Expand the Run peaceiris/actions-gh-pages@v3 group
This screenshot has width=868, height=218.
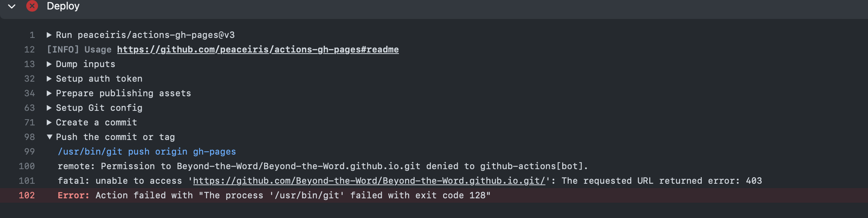49,35
